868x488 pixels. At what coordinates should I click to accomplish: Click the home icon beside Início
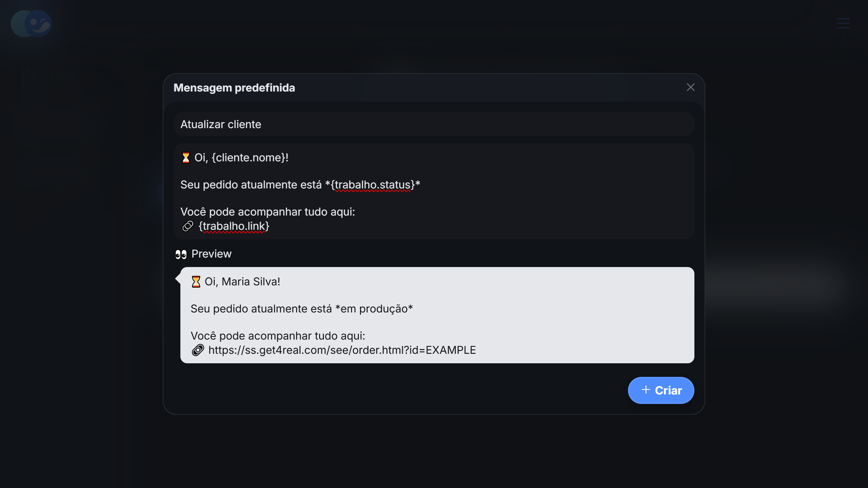pyautogui.click(x=29, y=75)
